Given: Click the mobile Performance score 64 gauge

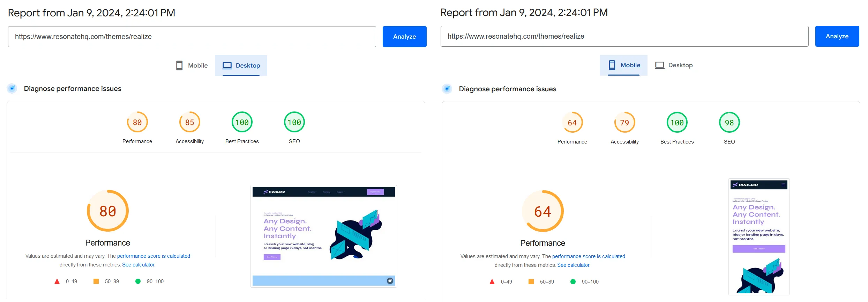Looking at the screenshot, I should pos(572,123).
